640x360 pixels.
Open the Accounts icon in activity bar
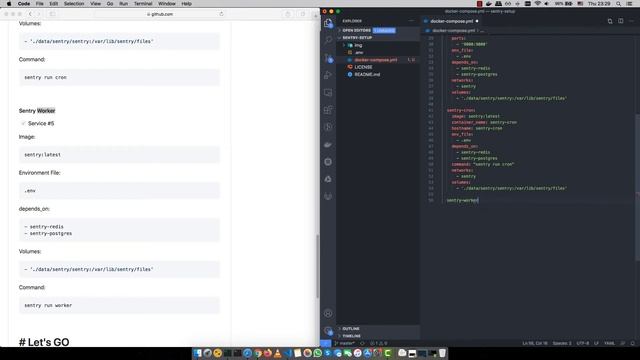328,313
